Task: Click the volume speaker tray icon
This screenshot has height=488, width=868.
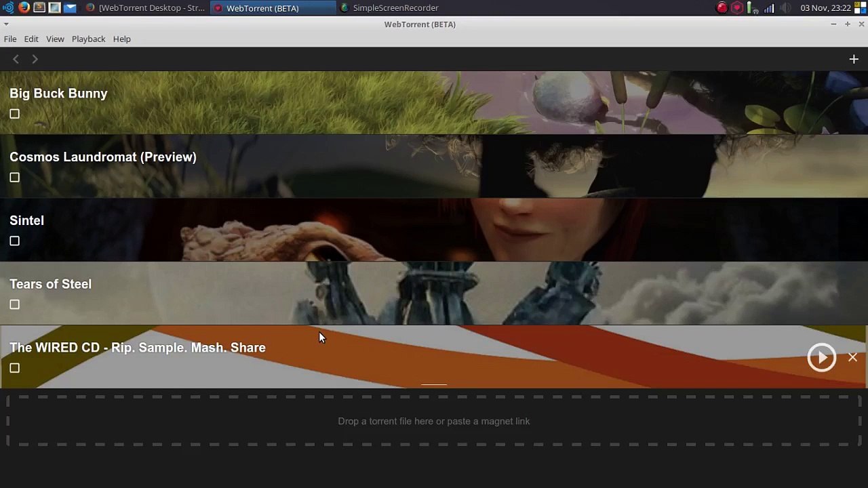Action: (x=785, y=7)
